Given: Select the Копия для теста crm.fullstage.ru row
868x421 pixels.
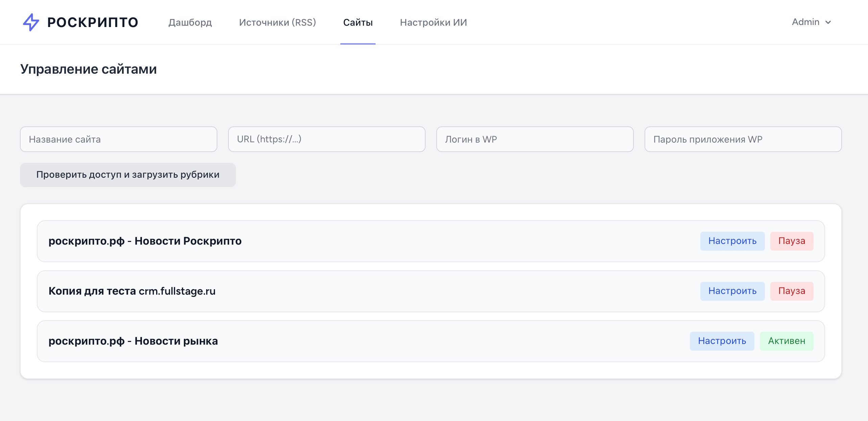Looking at the screenshot, I should click(x=431, y=291).
